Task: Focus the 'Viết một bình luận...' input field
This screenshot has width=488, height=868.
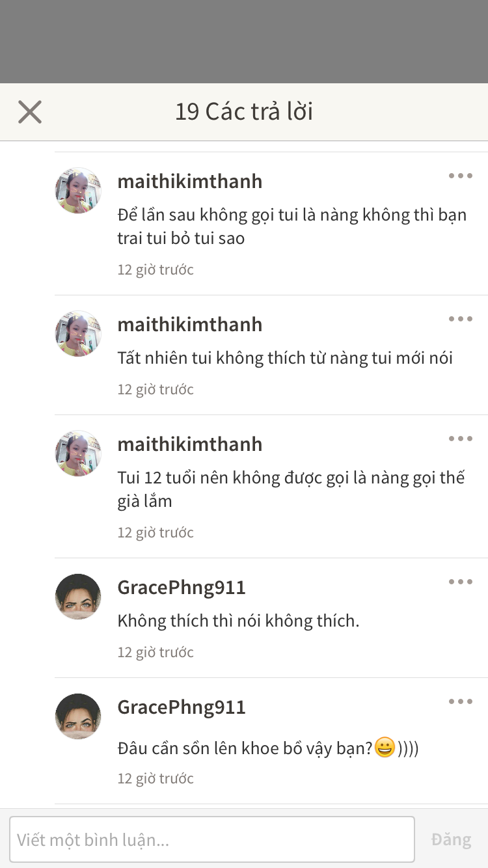Action: tap(212, 839)
